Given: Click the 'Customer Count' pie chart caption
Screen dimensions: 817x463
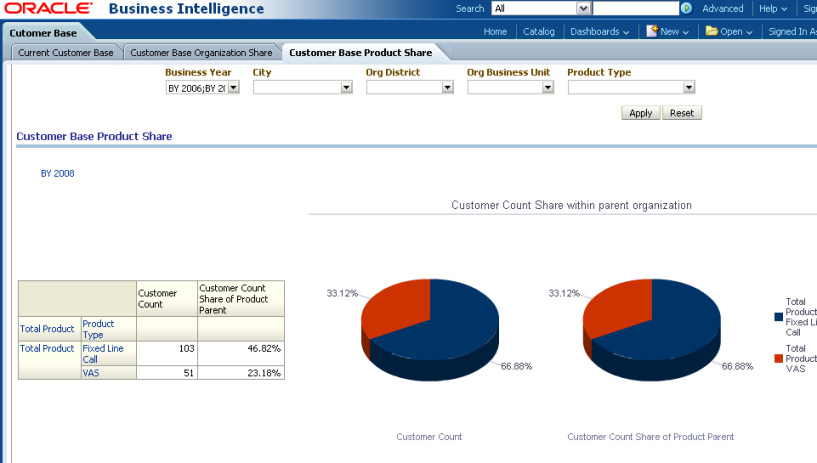Looking at the screenshot, I should click(x=429, y=437).
